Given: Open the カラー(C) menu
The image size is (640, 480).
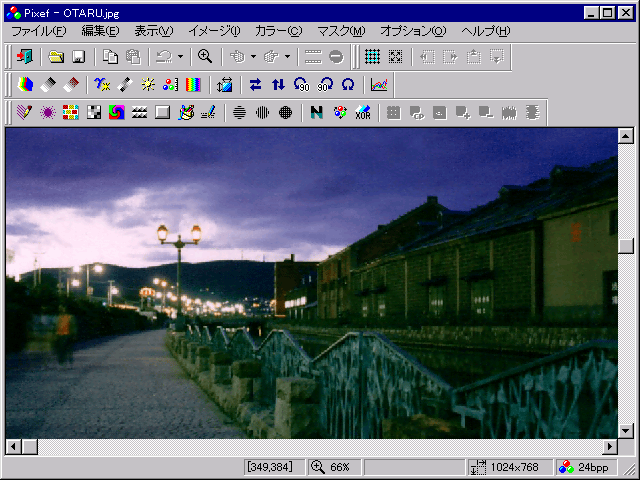Looking at the screenshot, I should [279, 31].
